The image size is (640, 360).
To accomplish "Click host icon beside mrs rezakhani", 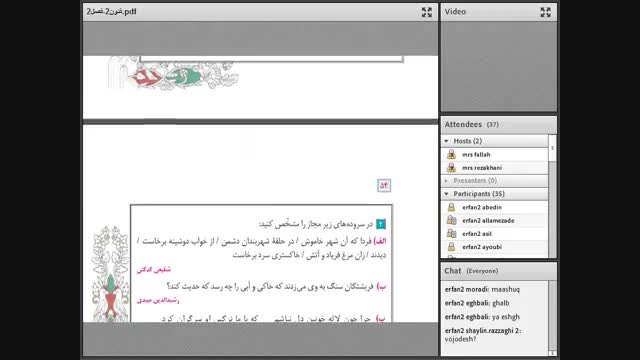I will pos(451,167).
